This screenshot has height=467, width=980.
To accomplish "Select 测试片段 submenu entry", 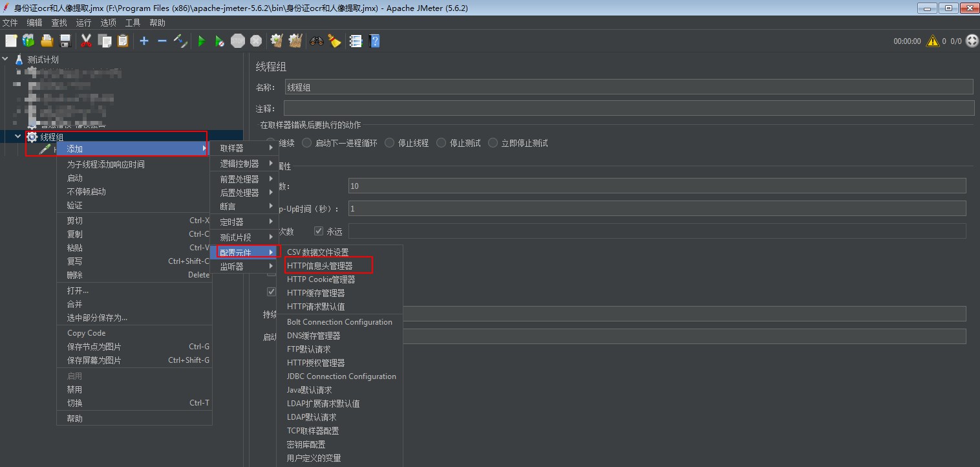I will tap(244, 237).
